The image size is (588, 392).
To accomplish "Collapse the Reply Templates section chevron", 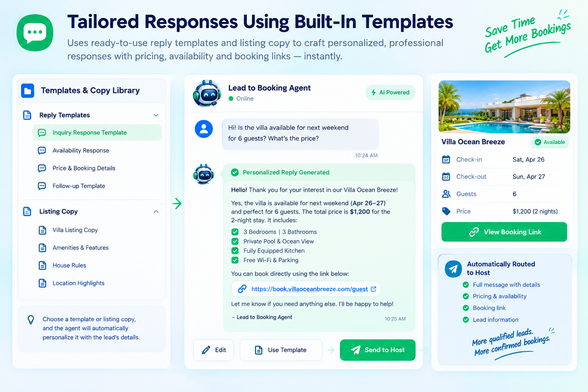I will pos(156,115).
